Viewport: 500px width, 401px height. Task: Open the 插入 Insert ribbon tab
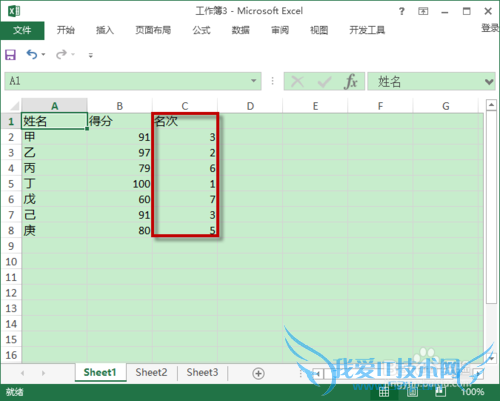[x=105, y=30]
